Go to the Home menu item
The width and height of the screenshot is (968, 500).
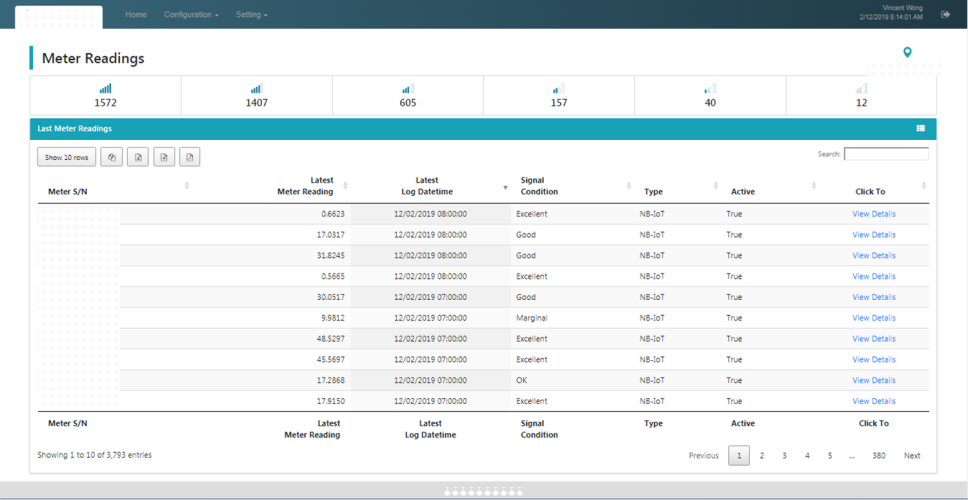tap(136, 14)
